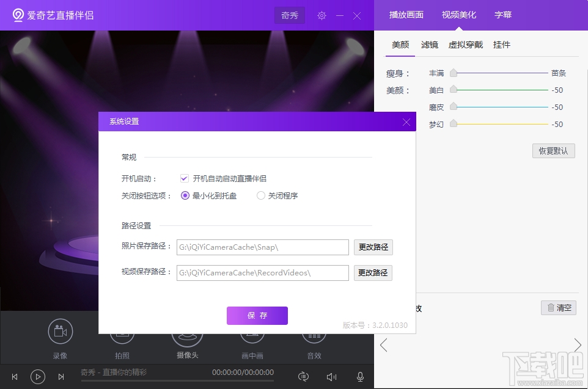Click the 拍照 snapshot icon
The width and height of the screenshot is (588, 389).
122,332
